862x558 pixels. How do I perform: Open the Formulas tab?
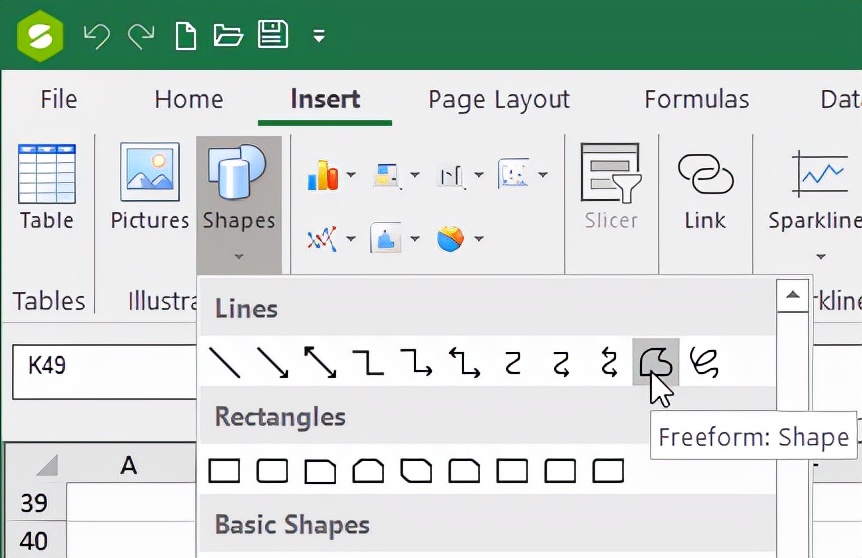(696, 99)
